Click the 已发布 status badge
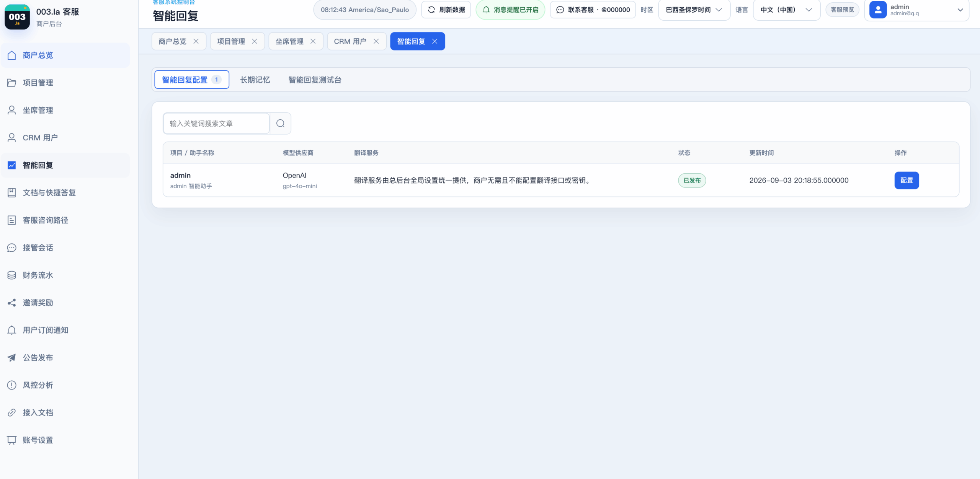Viewport: 980px width, 479px height. tap(692, 180)
